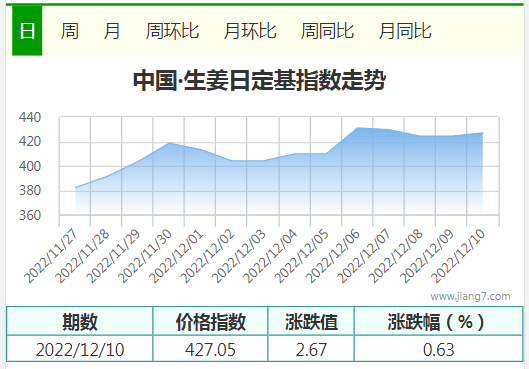This screenshot has height=369, width=529.
Task: Switch to the 周 (weekly) tab
Action: pyautogui.click(x=69, y=31)
